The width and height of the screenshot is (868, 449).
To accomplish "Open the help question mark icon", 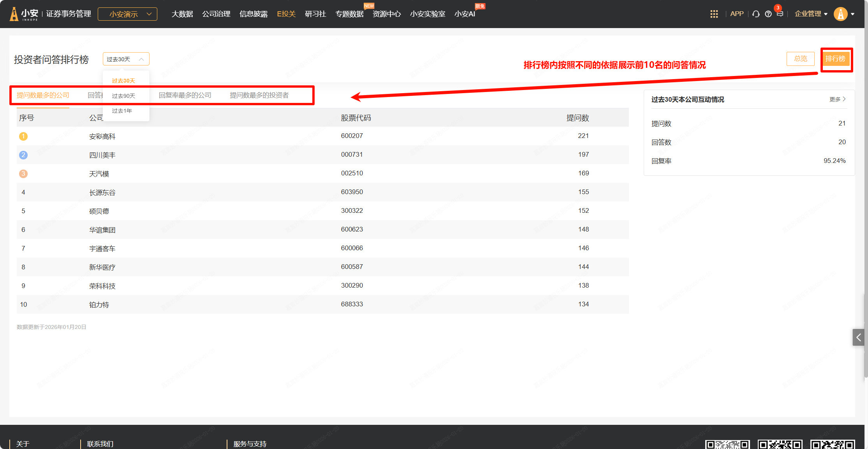I will point(768,14).
